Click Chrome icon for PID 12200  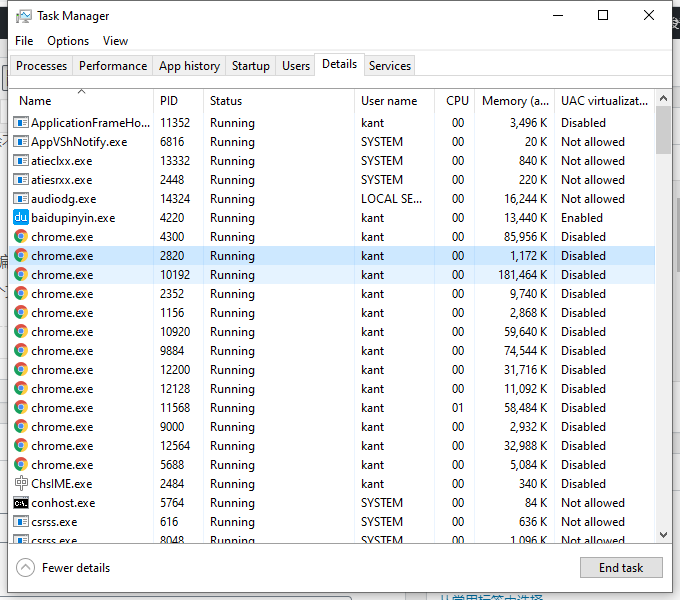tap(21, 369)
